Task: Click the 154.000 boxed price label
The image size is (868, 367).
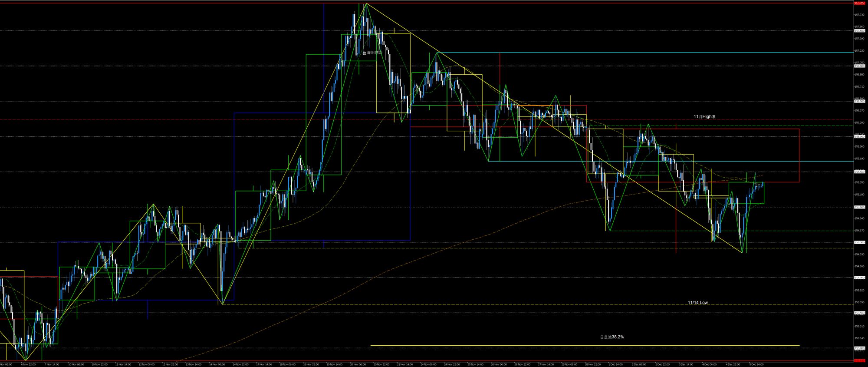Action: point(859,278)
